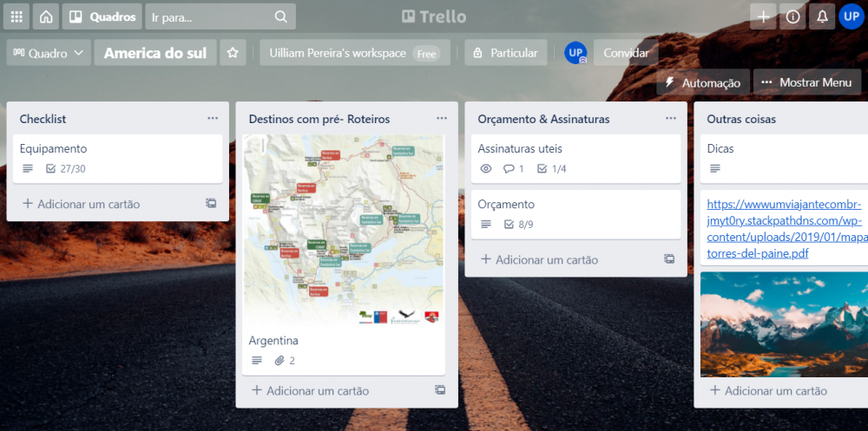
Task: Click description icon on Argentina card
Action: tap(257, 361)
